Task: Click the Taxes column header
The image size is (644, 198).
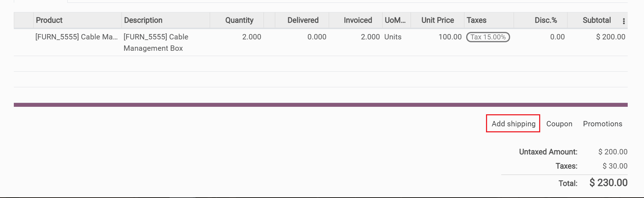Action: pos(476,20)
